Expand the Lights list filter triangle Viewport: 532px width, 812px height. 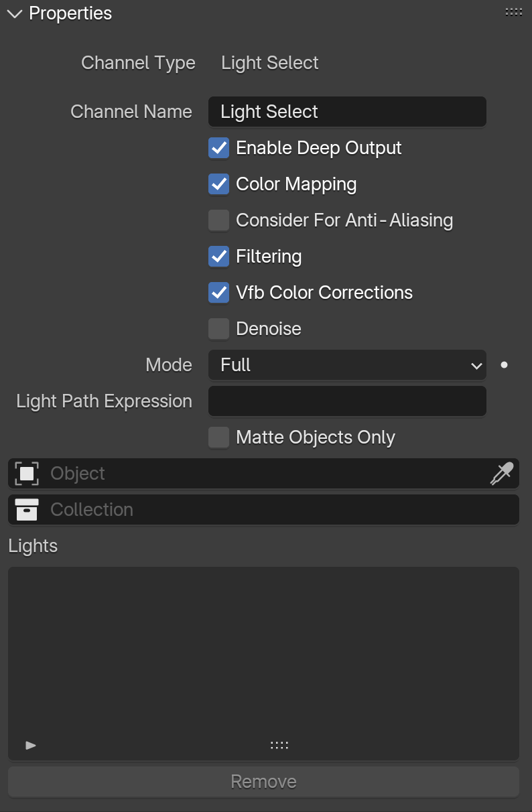click(x=31, y=745)
